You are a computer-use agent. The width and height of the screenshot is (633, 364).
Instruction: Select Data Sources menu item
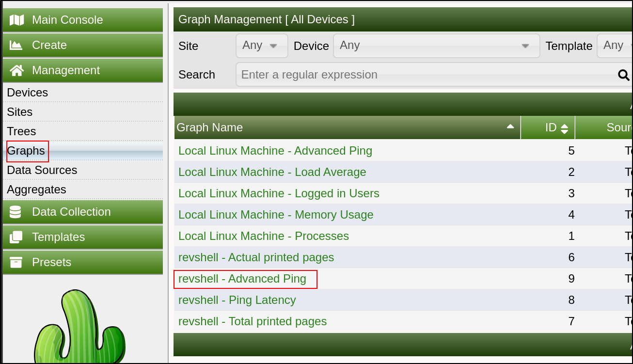[x=42, y=170]
